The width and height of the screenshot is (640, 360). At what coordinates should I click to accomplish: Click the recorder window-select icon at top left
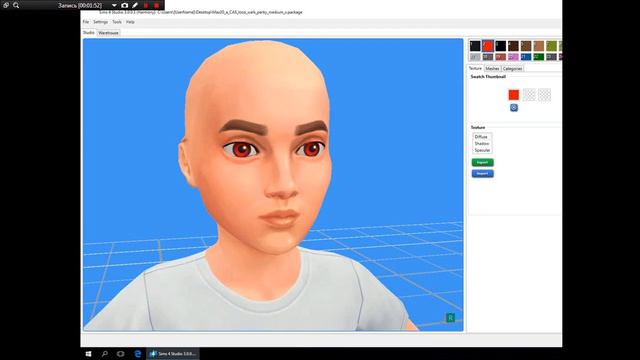[6, 5]
